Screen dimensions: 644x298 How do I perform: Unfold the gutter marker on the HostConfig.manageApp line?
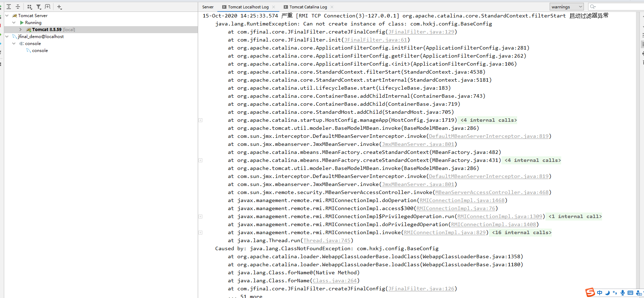[x=201, y=120]
